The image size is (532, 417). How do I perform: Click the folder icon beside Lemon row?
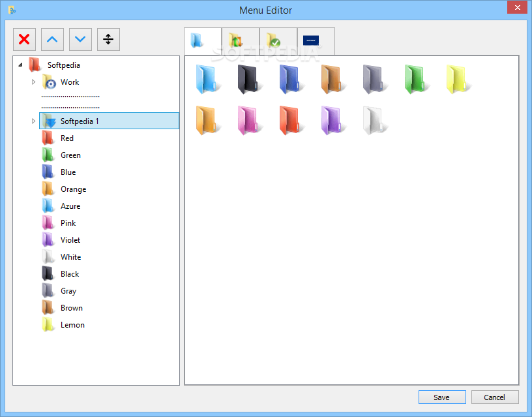click(x=48, y=324)
